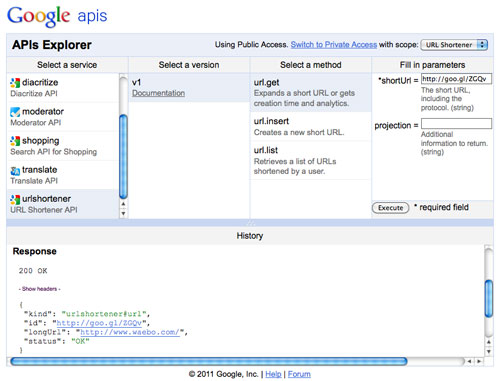Screen dimensions: 500x381
Task: Open the www.waebo.com longUrl link
Action: pyautogui.click(x=130, y=332)
